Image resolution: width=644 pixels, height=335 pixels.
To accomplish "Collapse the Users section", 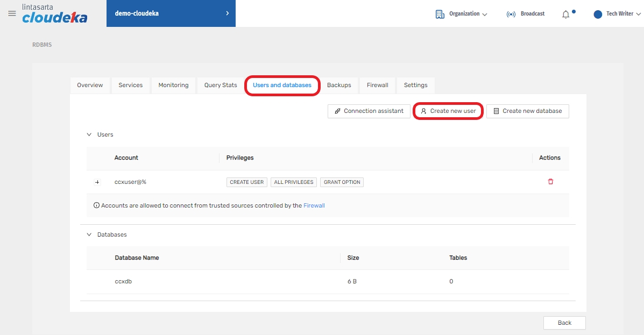I will pyautogui.click(x=89, y=134).
